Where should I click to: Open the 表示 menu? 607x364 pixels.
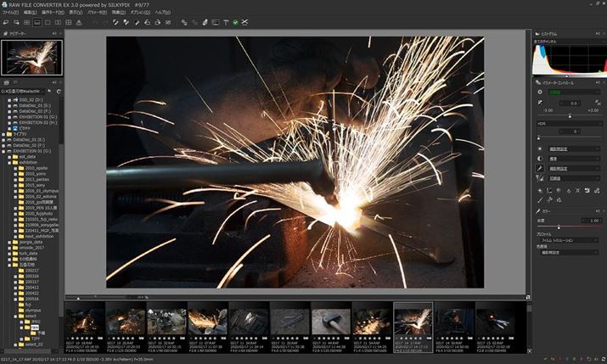[x=76, y=13]
